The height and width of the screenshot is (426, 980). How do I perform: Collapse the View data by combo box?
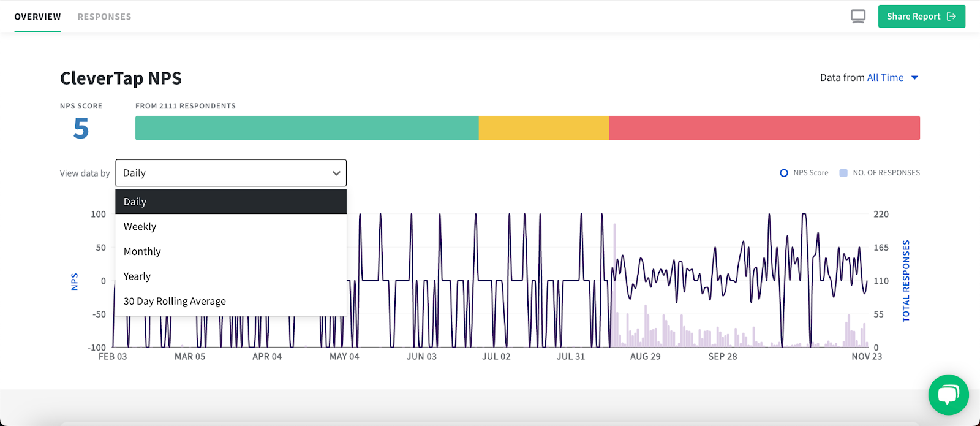[x=231, y=173]
